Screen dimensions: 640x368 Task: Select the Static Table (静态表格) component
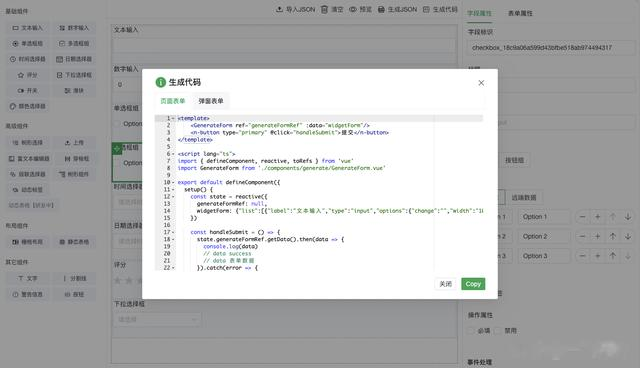pyautogui.click(x=74, y=242)
